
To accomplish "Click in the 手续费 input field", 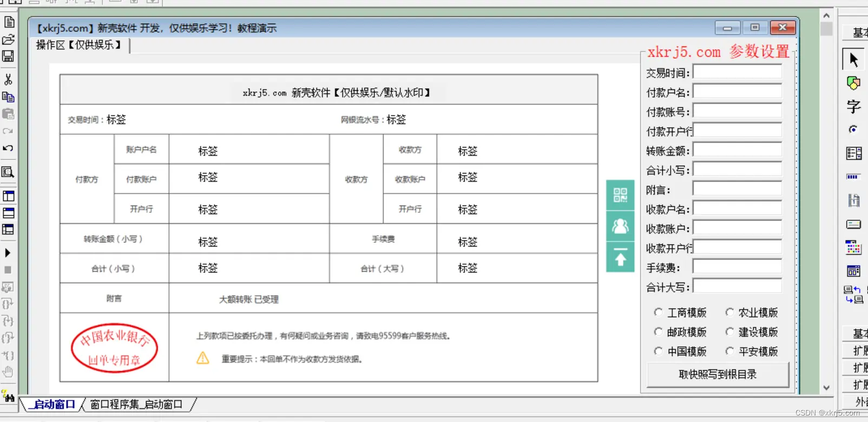I will (x=737, y=267).
